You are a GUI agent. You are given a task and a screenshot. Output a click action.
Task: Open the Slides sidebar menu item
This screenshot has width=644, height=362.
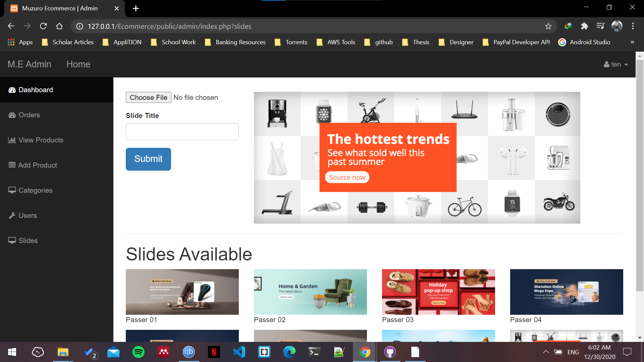(28, 241)
